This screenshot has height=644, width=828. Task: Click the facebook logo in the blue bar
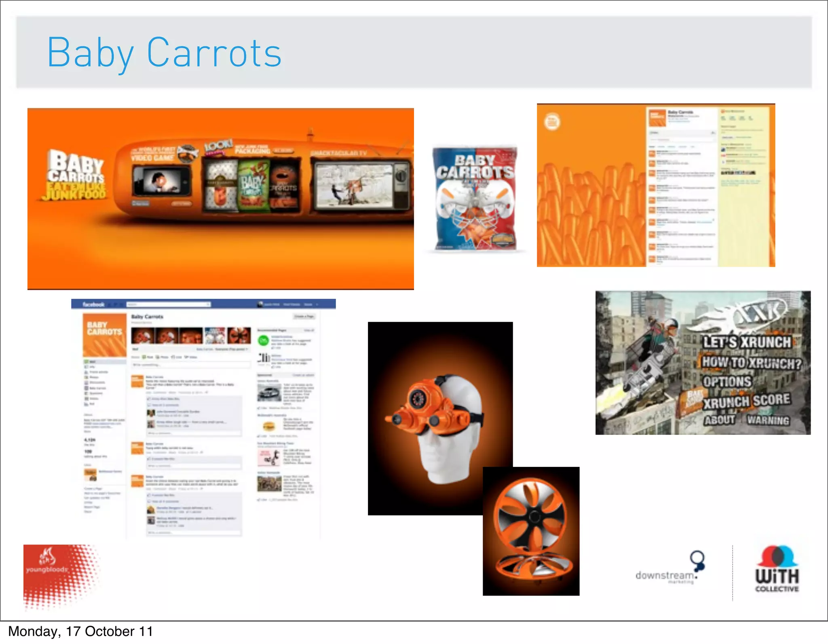pyautogui.click(x=93, y=304)
